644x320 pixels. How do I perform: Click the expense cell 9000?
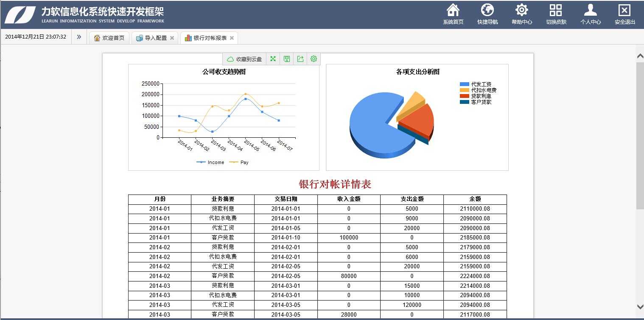(412, 219)
